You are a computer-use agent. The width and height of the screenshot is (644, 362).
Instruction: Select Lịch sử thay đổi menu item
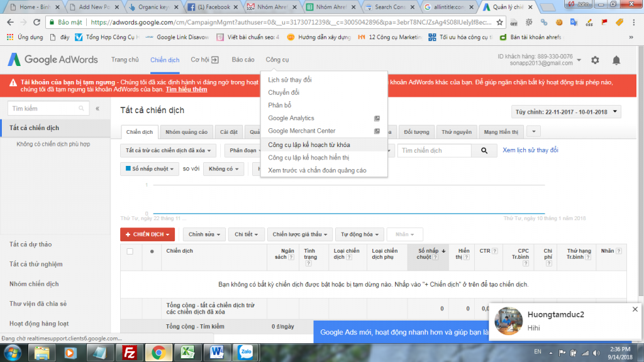pos(289,80)
